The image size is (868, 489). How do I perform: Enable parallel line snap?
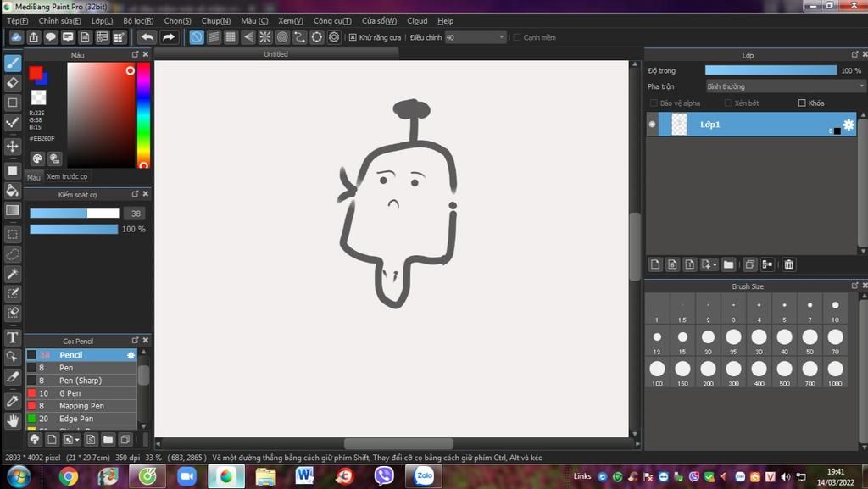(x=214, y=37)
